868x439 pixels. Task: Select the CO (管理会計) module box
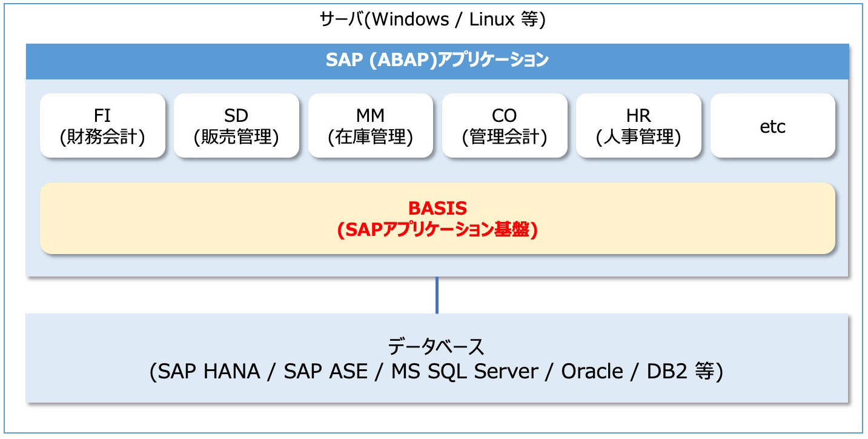[505, 125]
